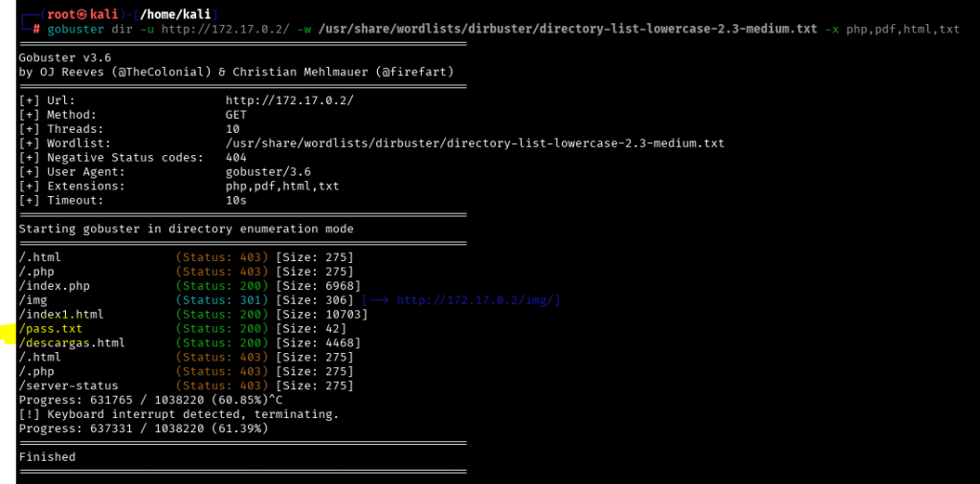Click the redirect arrow after /img size

pos(376,300)
